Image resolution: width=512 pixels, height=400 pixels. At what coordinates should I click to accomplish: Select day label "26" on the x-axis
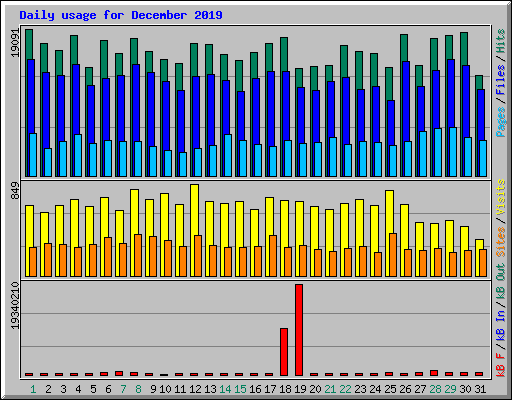pos(405,389)
